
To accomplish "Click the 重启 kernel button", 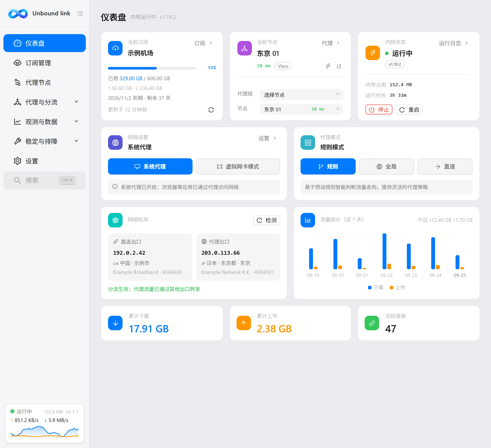I will (409, 109).
